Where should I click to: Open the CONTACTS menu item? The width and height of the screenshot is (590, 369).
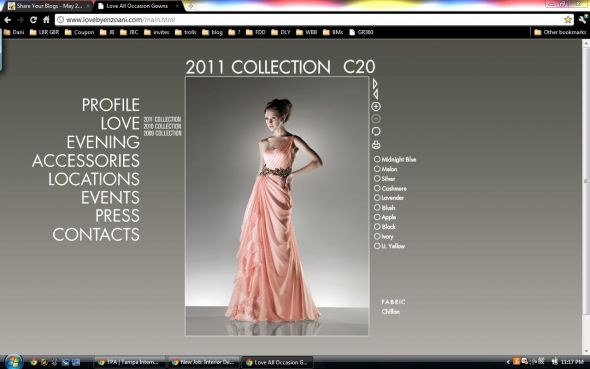96,234
